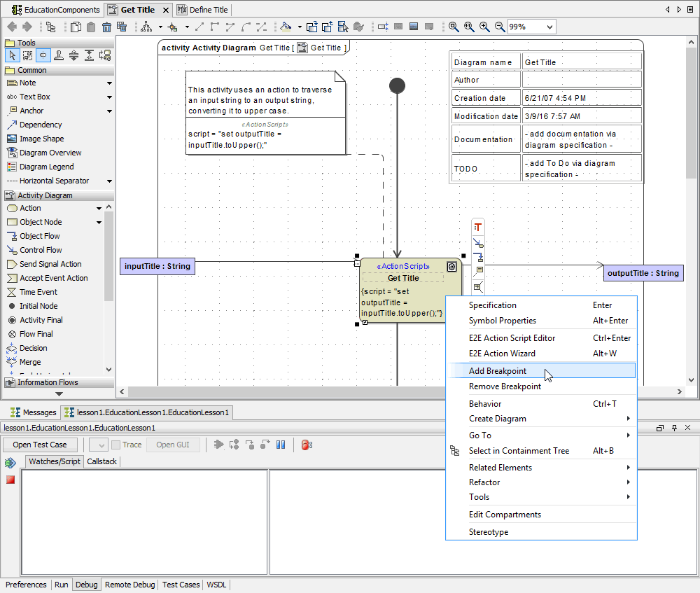The width and height of the screenshot is (700, 593).
Task: Resume execution using the debug run icon
Action: tap(219, 444)
